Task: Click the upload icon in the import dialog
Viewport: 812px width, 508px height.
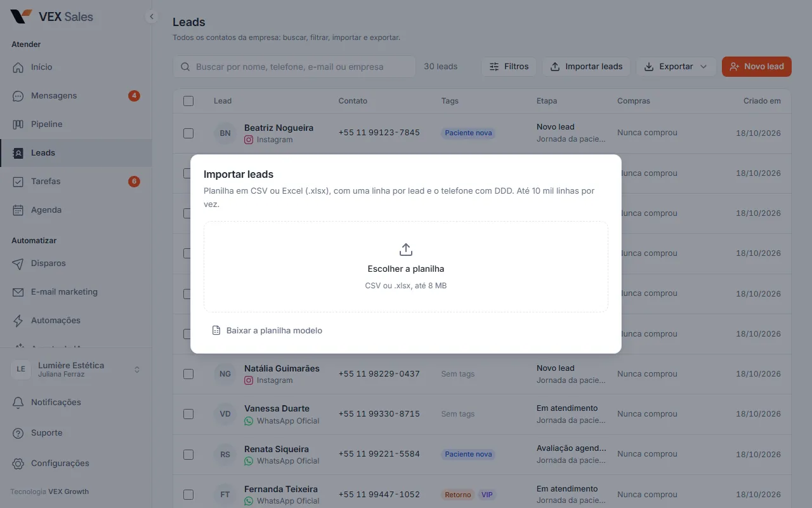Action: click(406, 250)
